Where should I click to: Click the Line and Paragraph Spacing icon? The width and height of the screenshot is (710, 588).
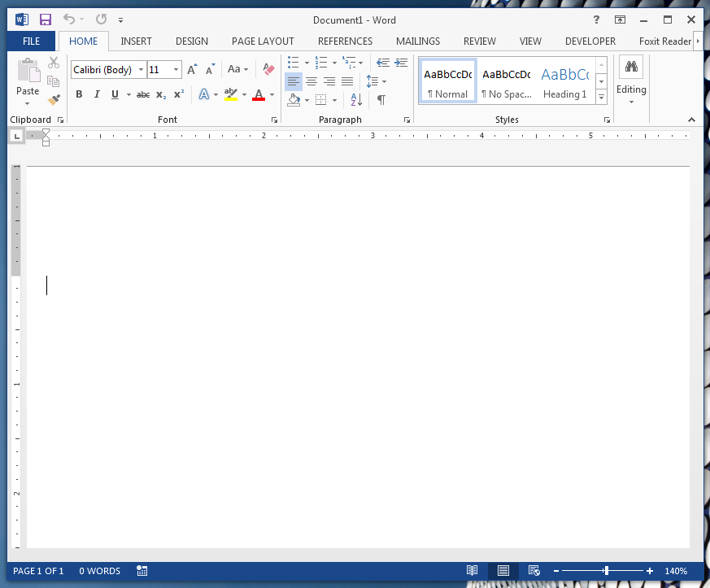[x=372, y=81]
